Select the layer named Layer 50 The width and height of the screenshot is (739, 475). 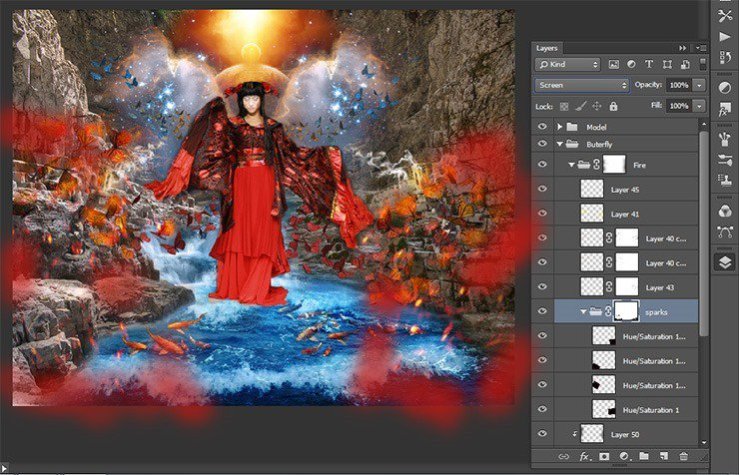tap(625, 435)
